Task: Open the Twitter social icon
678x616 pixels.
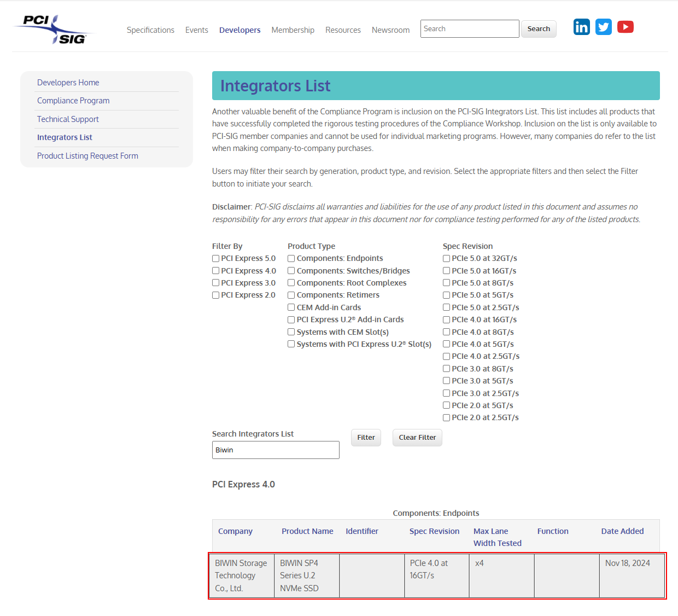Action: tap(604, 27)
